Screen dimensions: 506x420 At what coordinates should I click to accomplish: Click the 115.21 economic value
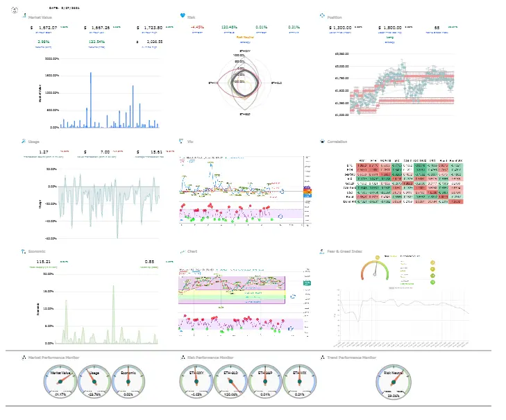click(x=44, y=262)
